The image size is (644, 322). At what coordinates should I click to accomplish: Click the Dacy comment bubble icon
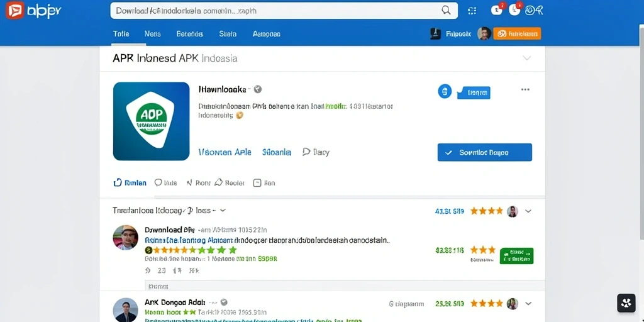(306, 152)
